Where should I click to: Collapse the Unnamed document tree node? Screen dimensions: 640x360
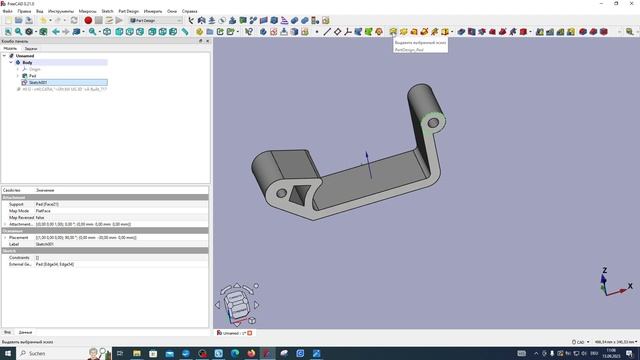coord(4,56)
